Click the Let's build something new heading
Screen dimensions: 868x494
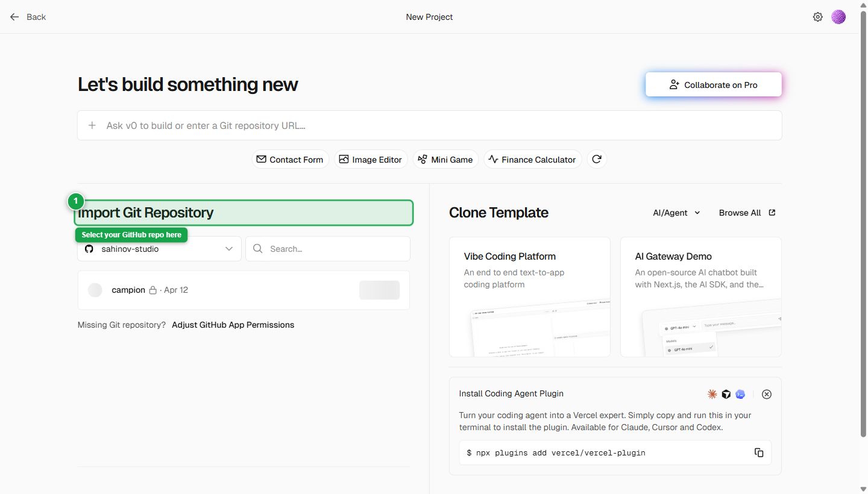(x=188, y=84)
